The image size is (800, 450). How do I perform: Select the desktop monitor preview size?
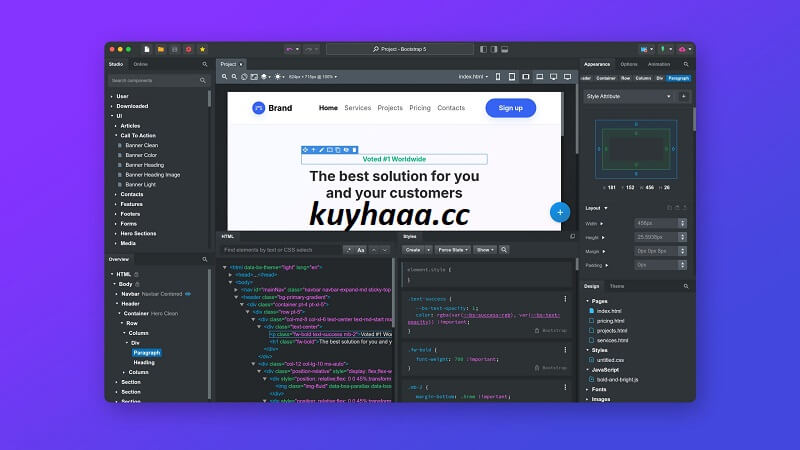(x=554, y=77)
